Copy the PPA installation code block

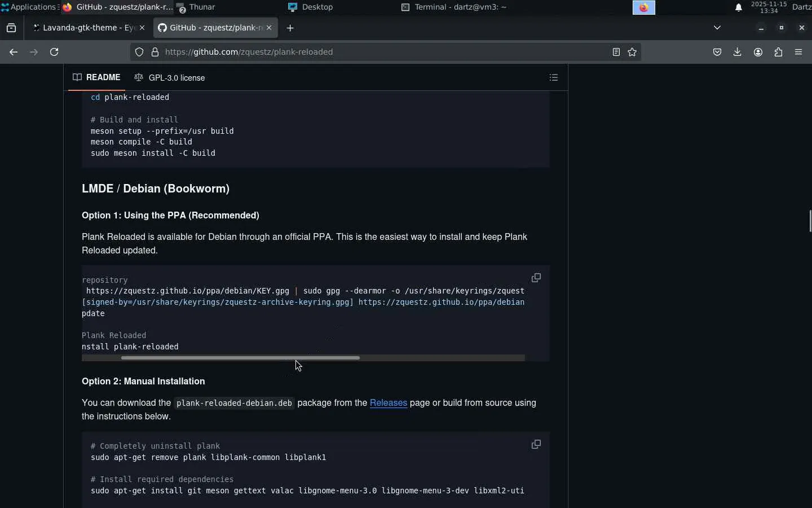coord(536,278)
